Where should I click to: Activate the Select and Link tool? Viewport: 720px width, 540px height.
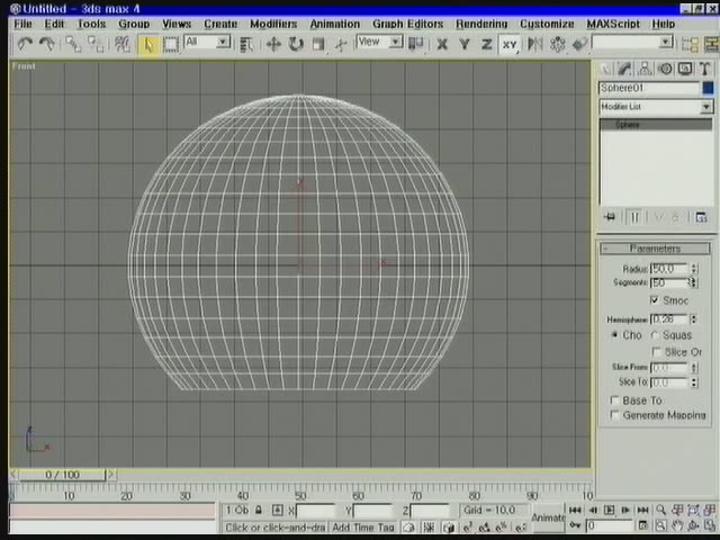coord(73,45)
